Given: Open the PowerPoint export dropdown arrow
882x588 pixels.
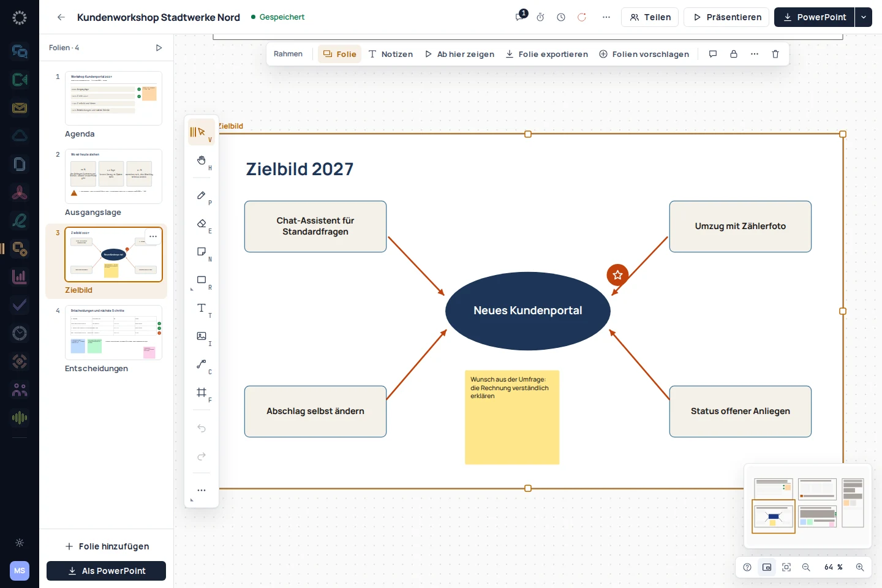Looking at the screenshot, I should pos(864,17).
